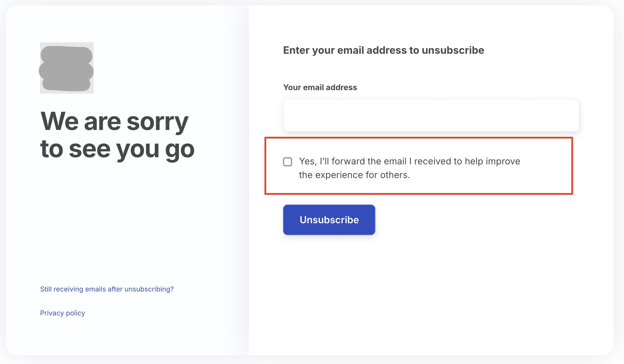Click the 'Yes, I'll forward the email' label text
The height and width of the screenshot is (364, 624).
coord(353,161)
